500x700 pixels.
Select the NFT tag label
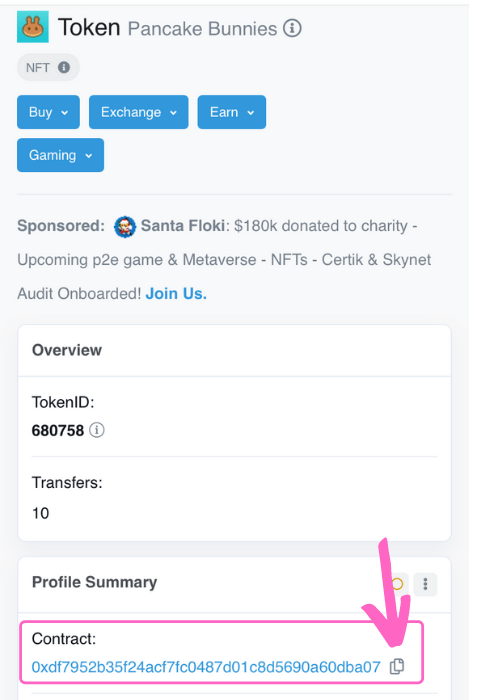click(38, 68)
